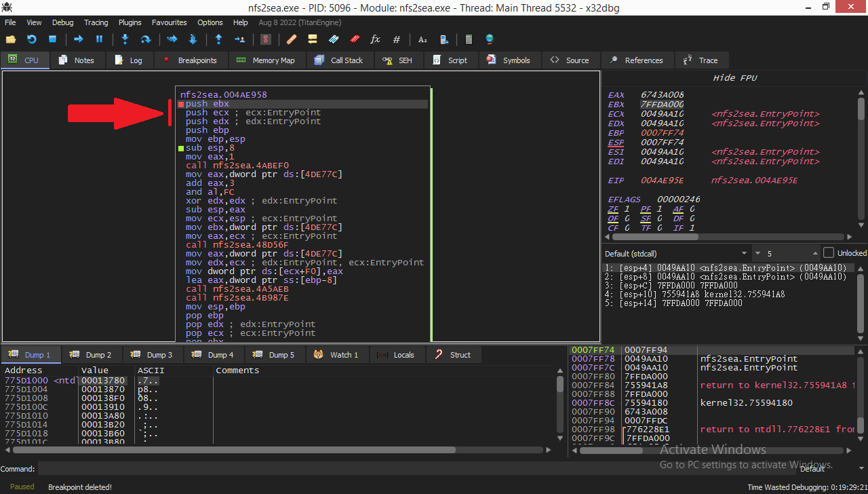Switch to the Breakpoints tab

point(190,60)
